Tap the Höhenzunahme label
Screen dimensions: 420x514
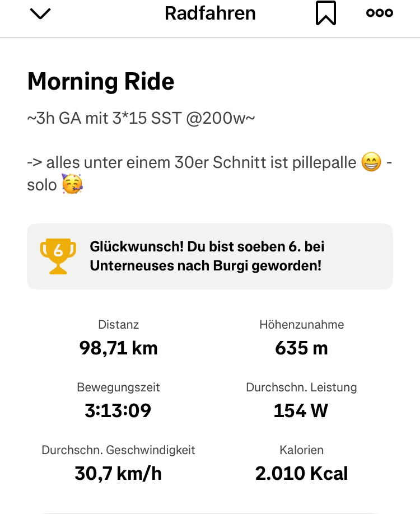pos(301,324)
